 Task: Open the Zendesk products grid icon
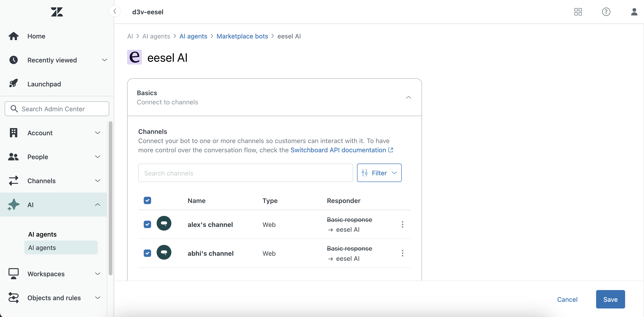[x=578, y=12]
